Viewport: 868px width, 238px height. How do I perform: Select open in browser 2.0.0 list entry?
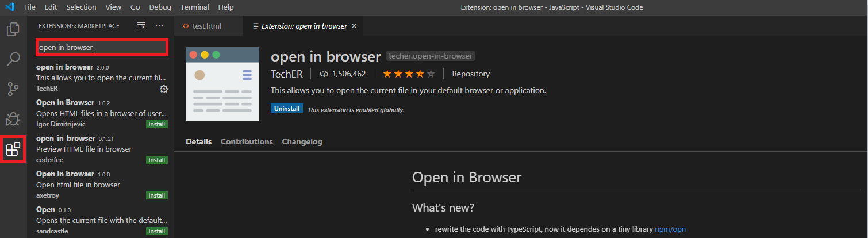point(101,78)
